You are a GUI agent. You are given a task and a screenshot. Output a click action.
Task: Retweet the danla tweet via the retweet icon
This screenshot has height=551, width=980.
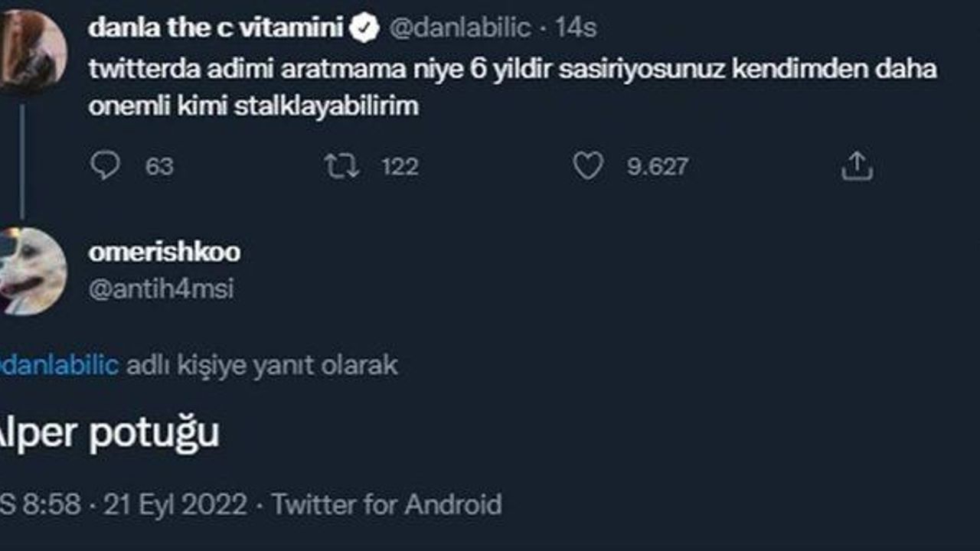coord(341,166)
